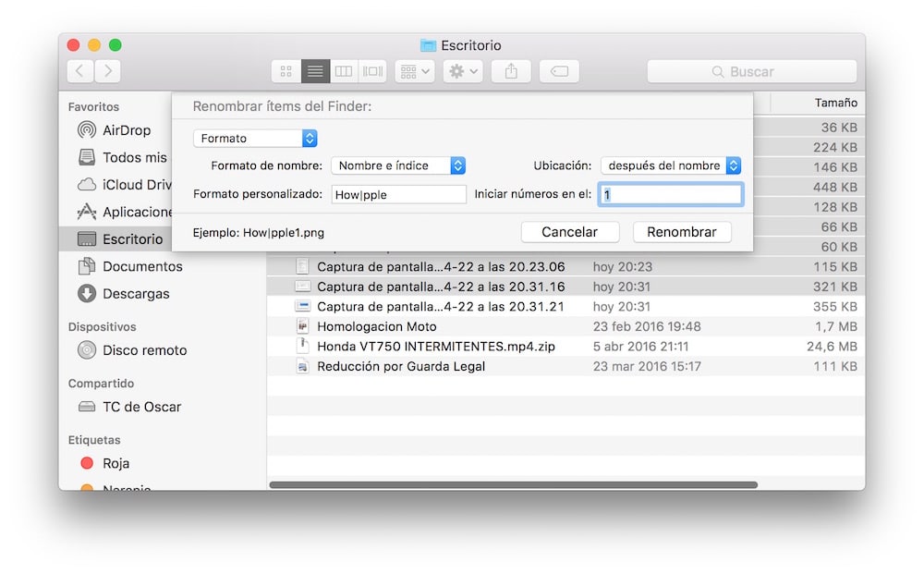924x574 pixels.
Task: Click the Buscar search field
Action: pos(751,71)
